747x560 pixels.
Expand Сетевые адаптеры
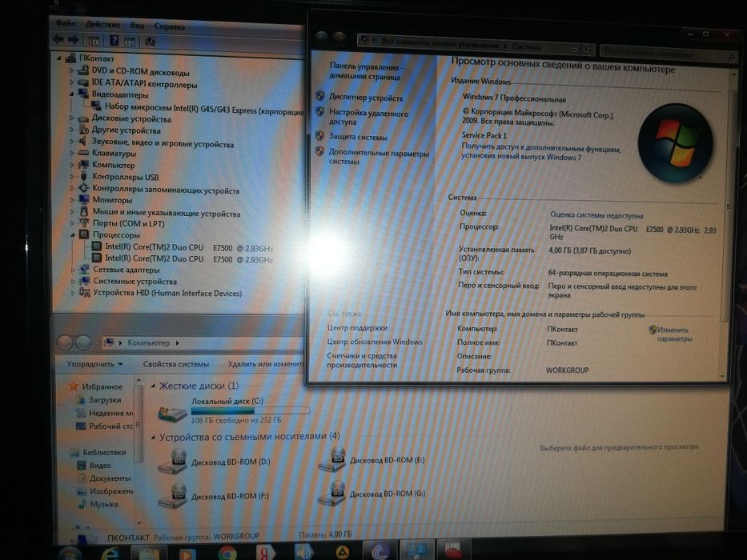tap(73, 270)
